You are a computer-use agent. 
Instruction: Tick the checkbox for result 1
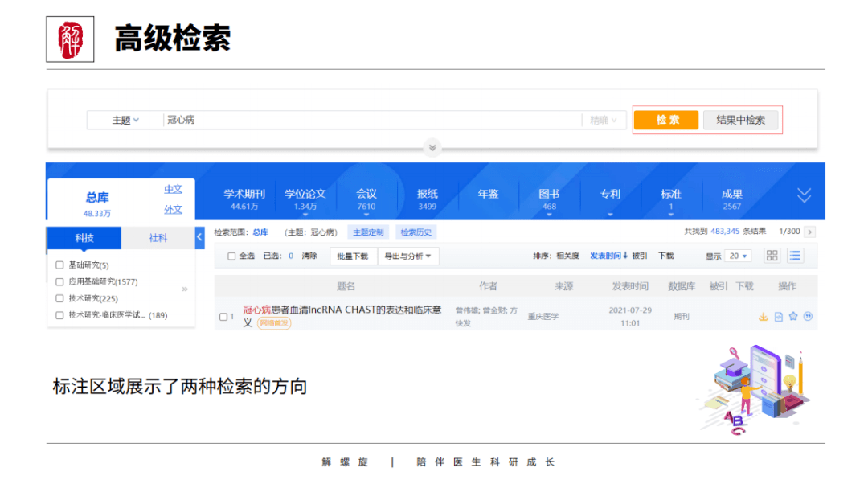223,317
